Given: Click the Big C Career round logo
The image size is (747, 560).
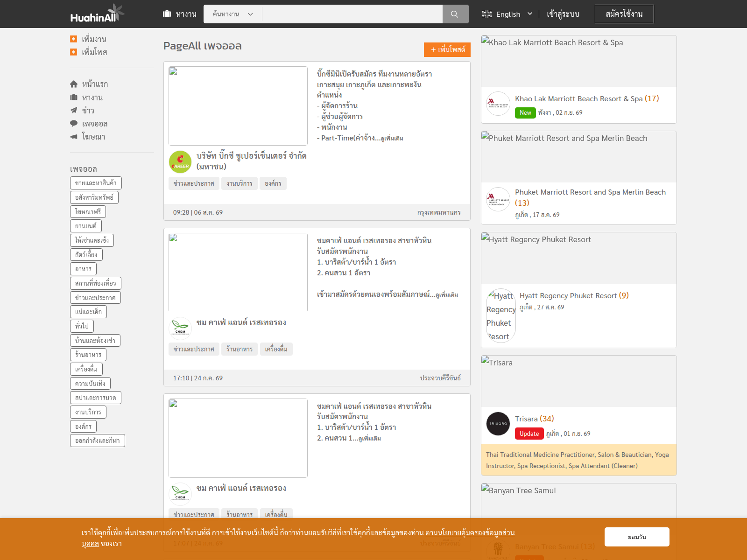Looking at the screenshot, I should 180,162.
